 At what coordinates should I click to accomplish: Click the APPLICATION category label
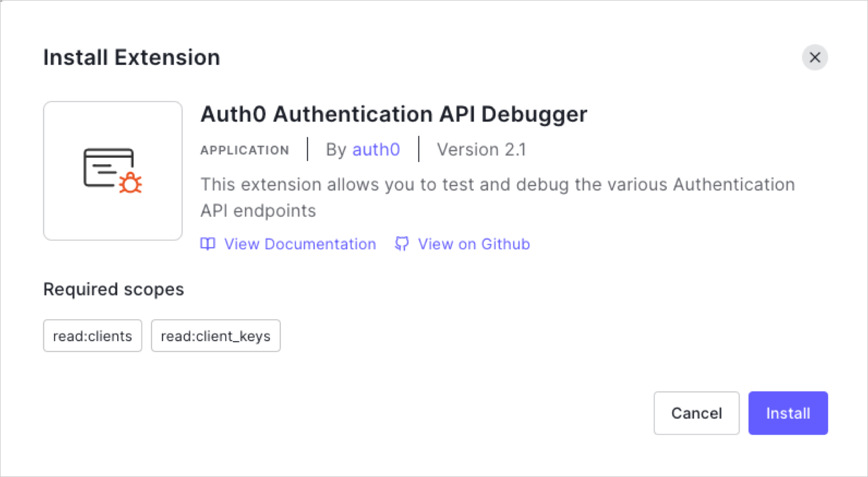pos(244,150)
